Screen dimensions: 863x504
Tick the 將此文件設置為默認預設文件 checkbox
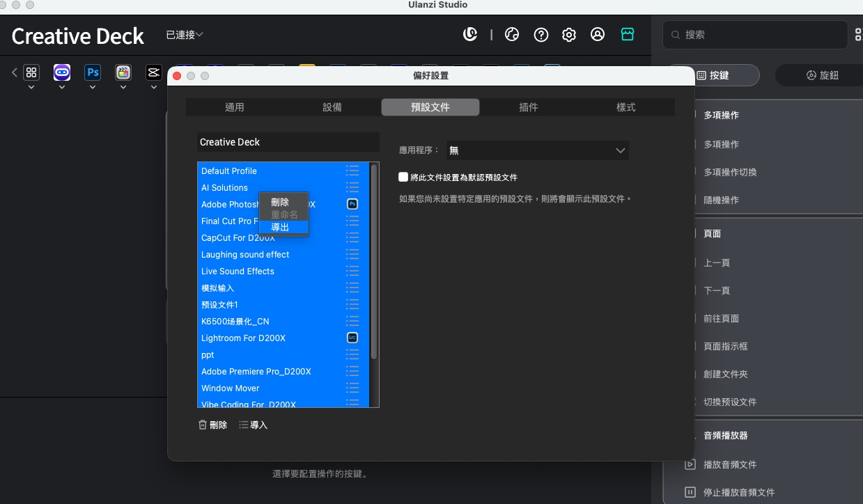coord(403,177)
